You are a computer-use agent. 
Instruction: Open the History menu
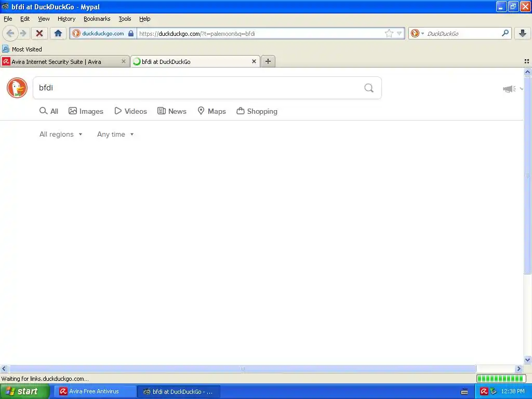point(66,19)
